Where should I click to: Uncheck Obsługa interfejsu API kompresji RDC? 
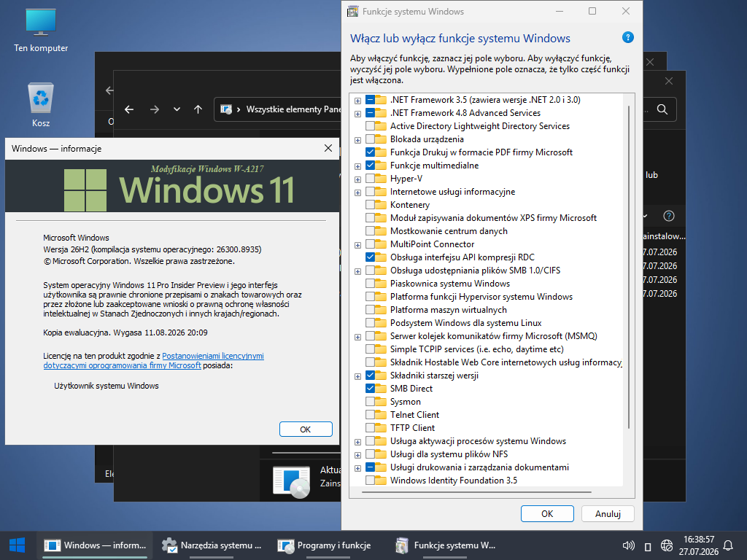pos(370,257)
